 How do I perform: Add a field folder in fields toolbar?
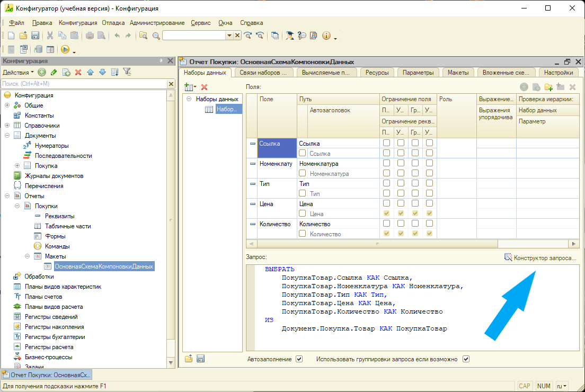pyautogui.click(x=548, y=87)
